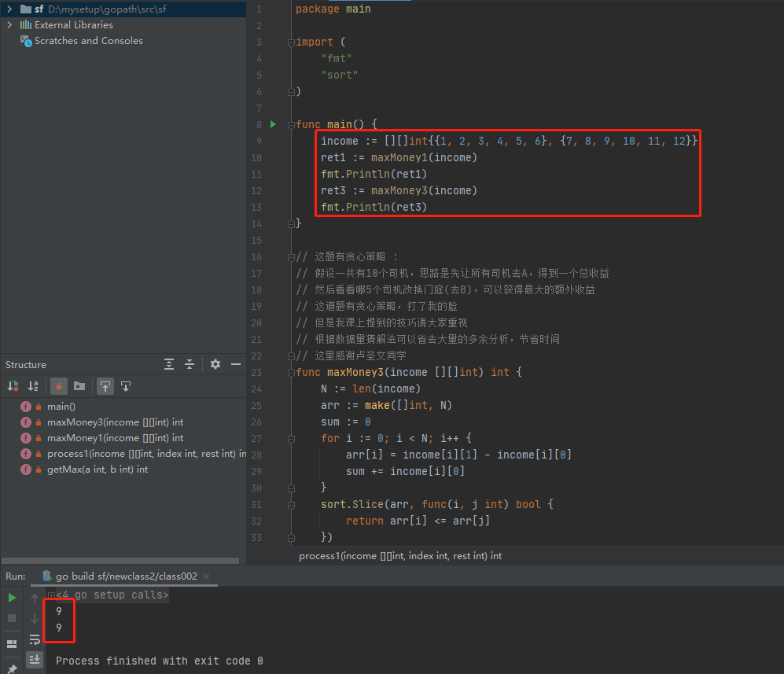This screenshot has width=784, height=674.
Task: Rerun the program with the green Run button
Action: pyautogui.click(x=12, y=598)
